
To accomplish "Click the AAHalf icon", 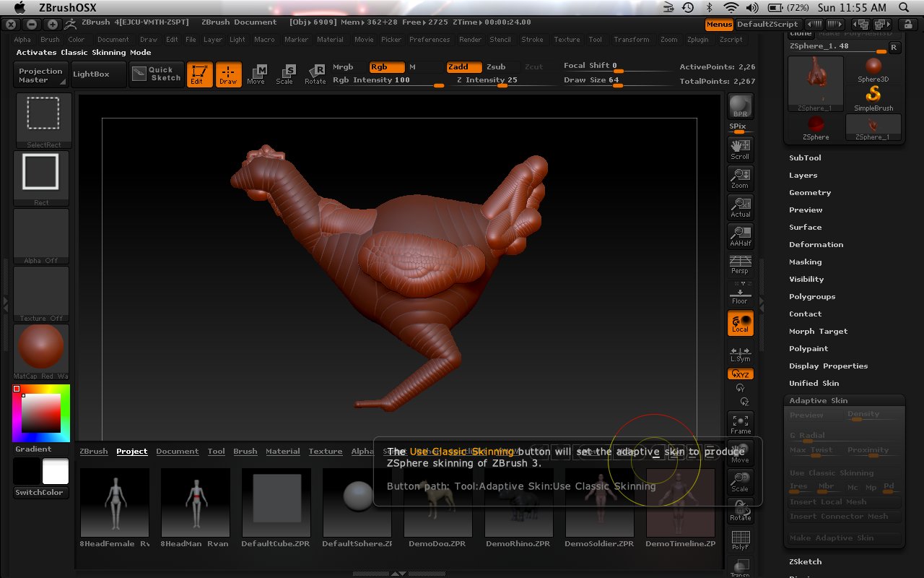I will pyautogui.click(x=741, y=236).
